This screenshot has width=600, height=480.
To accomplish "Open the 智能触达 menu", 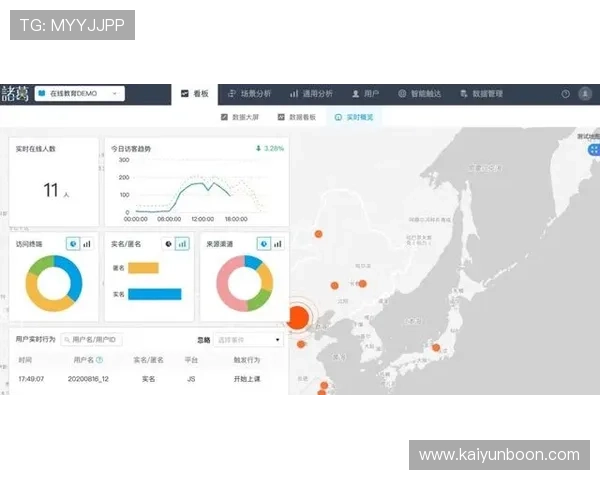I will point(419,94).
